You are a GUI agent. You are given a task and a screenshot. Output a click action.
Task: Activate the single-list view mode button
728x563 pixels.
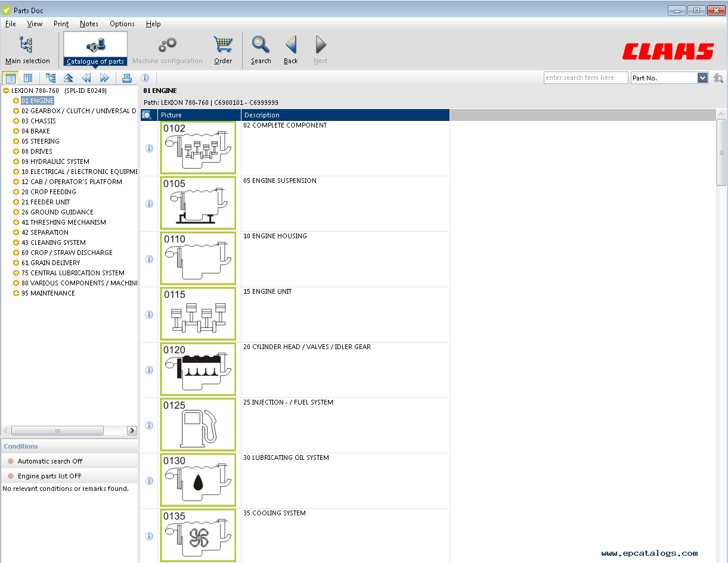(10, 78)
